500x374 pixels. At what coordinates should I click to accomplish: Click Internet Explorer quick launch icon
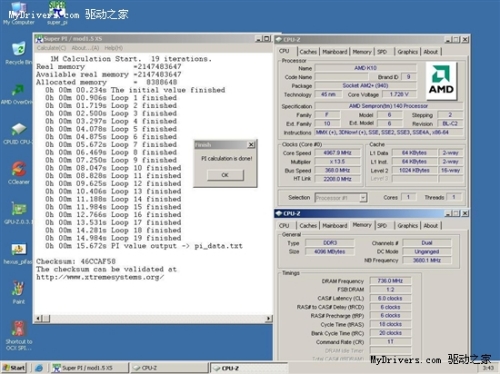[39, 368]
